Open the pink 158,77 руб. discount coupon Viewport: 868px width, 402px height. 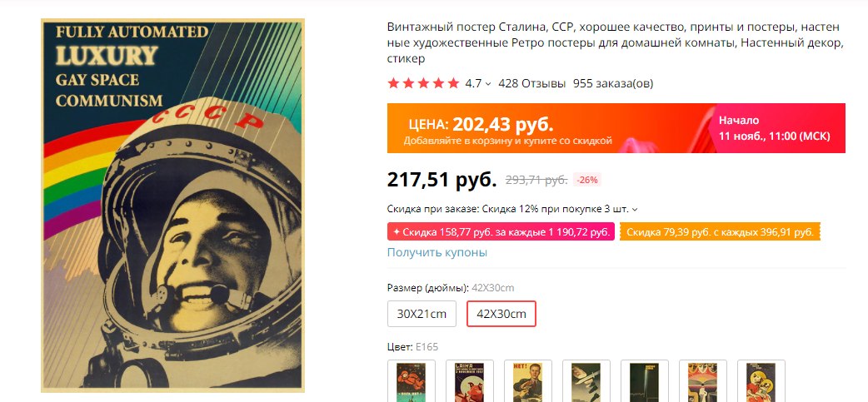[x=501, y=232]
